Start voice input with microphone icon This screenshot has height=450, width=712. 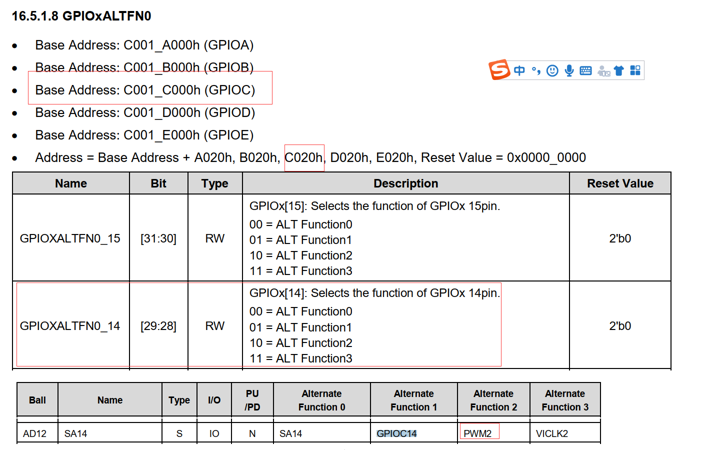tap(569, 71)
